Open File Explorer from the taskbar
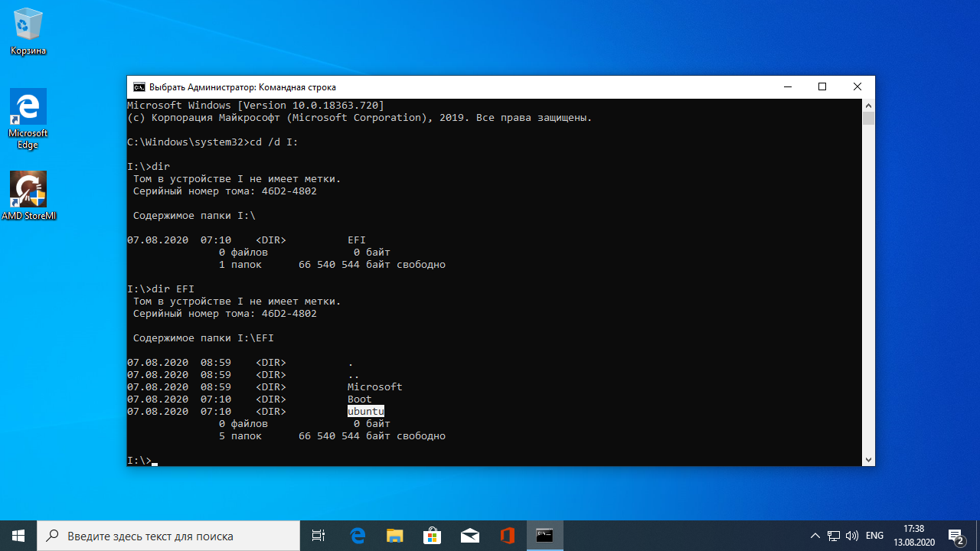Image resolution: width=980 pixels, height=551 pixels. tap(394, 536)
